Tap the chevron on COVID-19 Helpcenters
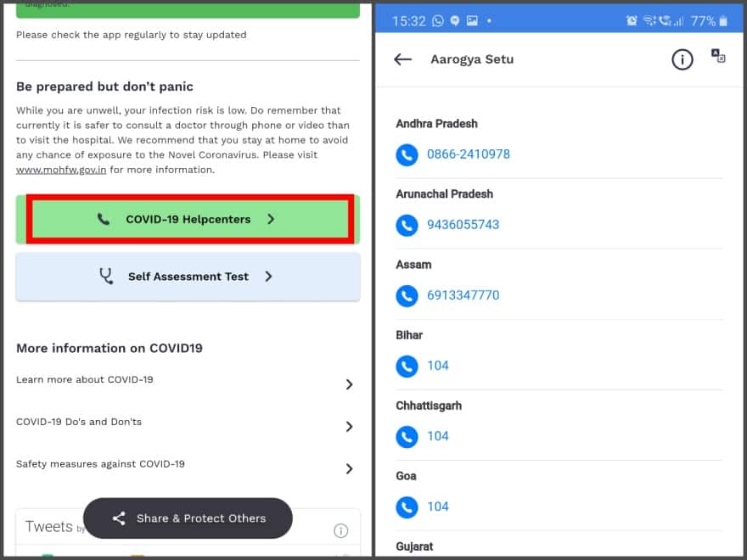 271,219
